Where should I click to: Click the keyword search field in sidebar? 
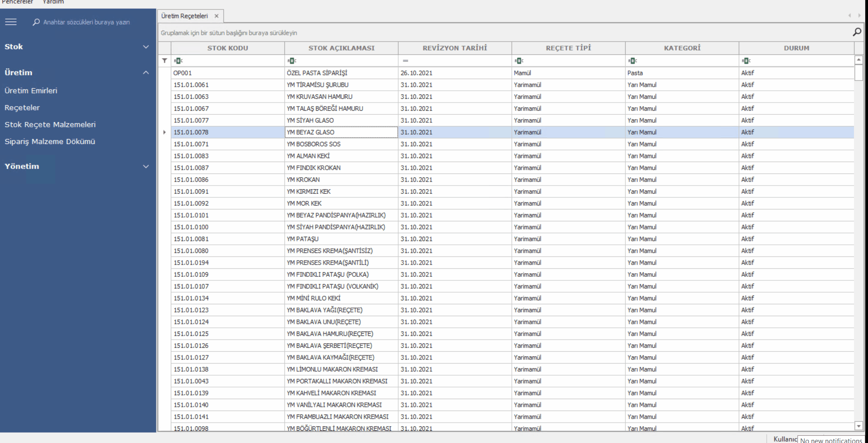click(x=86, y=22)
